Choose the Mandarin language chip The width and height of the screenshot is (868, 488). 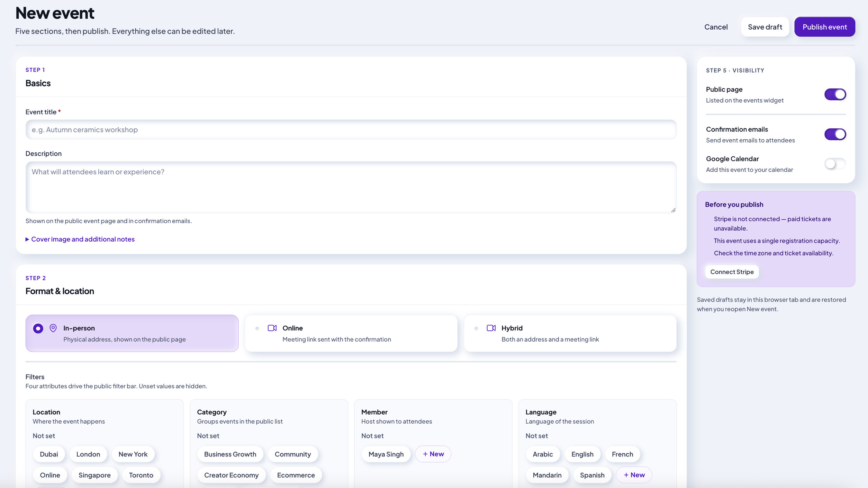point(547,475)
